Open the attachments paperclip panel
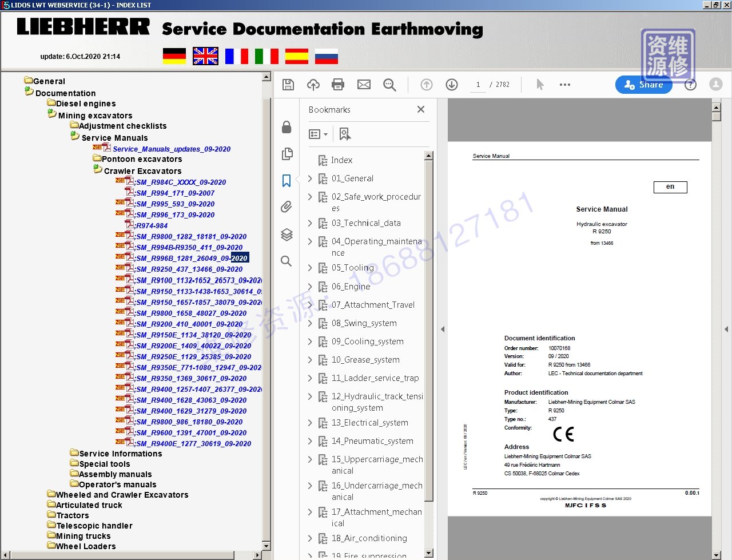The image size is (732, 560). coord(287,206)
